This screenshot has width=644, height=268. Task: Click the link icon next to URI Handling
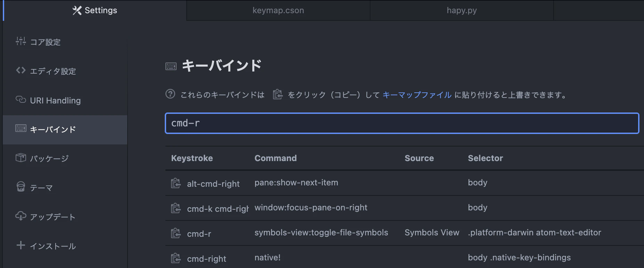pyautogui.click(x=21, y=99)
